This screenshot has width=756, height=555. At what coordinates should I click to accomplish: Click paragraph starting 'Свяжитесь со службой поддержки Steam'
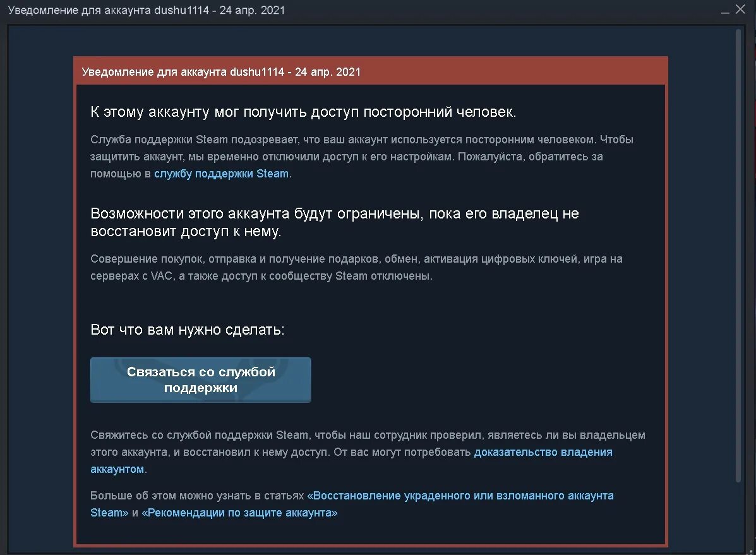click(368, 452)
